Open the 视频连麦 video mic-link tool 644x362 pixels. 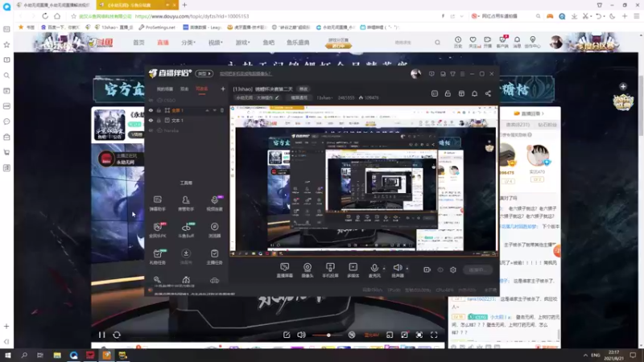[214, 203]
